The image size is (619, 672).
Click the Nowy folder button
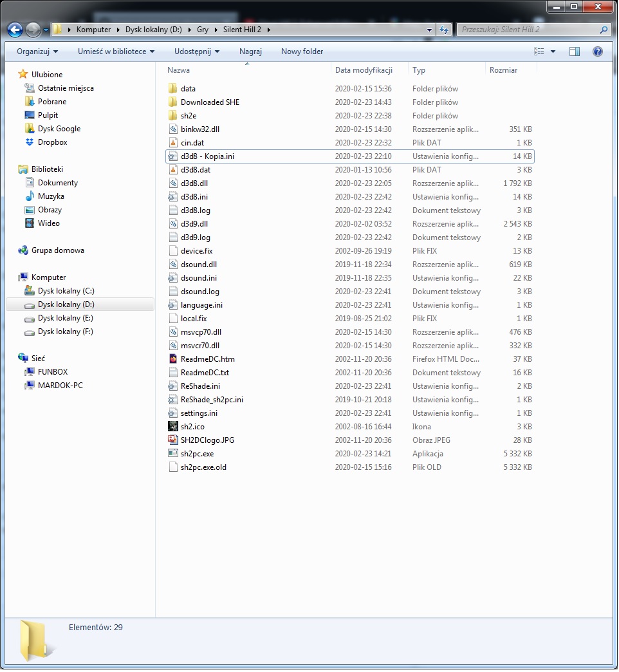click(302, 51)
